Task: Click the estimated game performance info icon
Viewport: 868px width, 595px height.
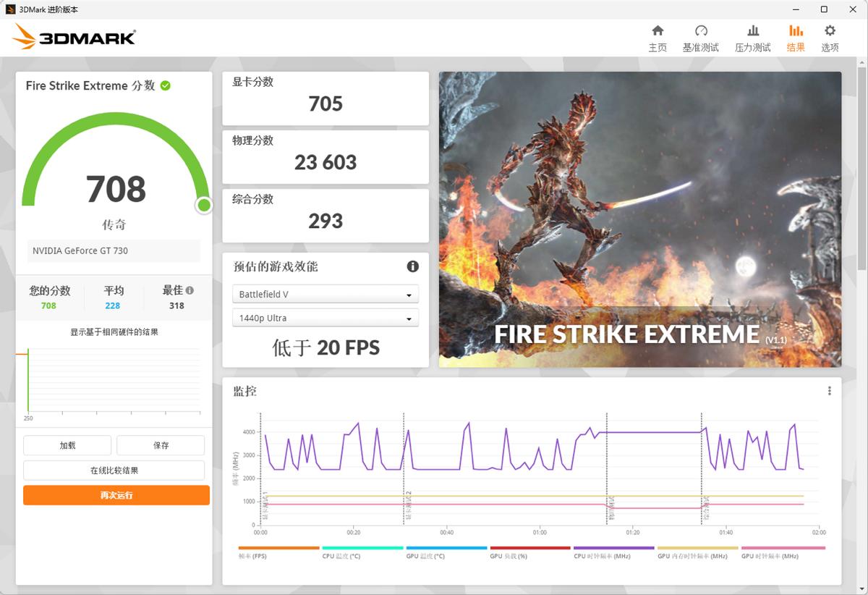Action: click(413, 266)
